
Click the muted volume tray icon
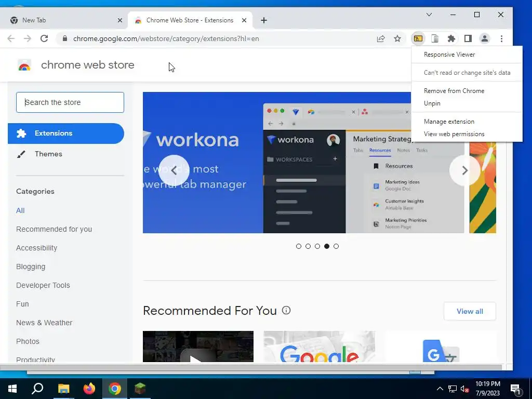point(464,389)
